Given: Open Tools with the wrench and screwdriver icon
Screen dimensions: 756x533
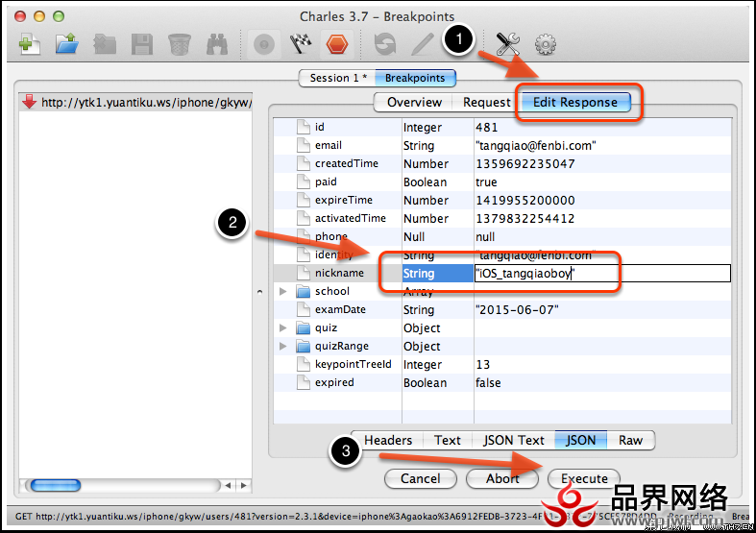Looking at the screenshot, I should point(508,45).
